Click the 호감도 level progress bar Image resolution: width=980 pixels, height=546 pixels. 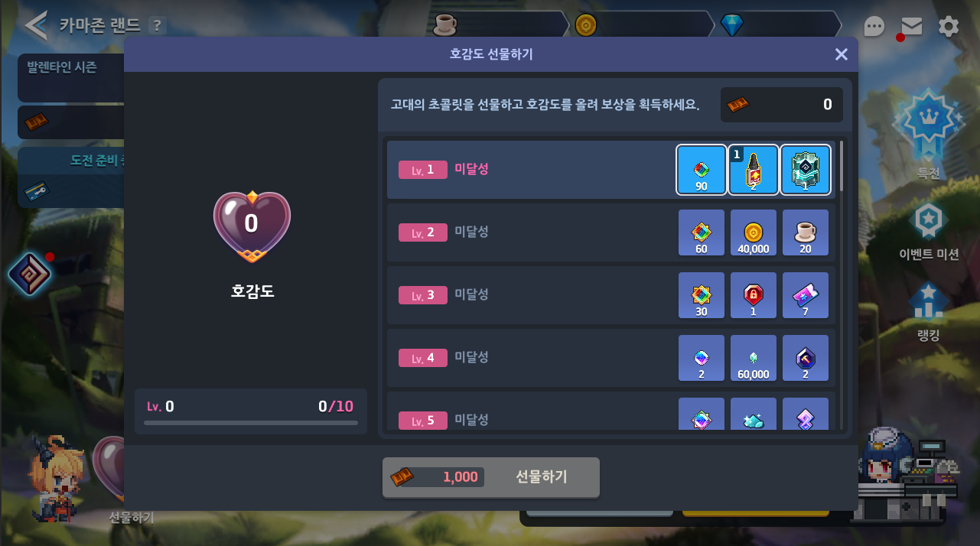251,422
